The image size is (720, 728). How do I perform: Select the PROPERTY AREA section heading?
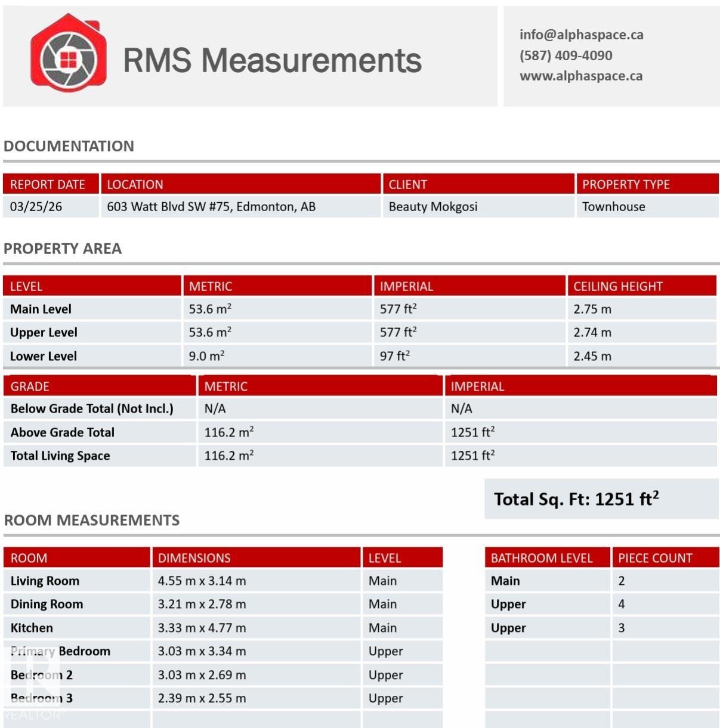(62, 248)
